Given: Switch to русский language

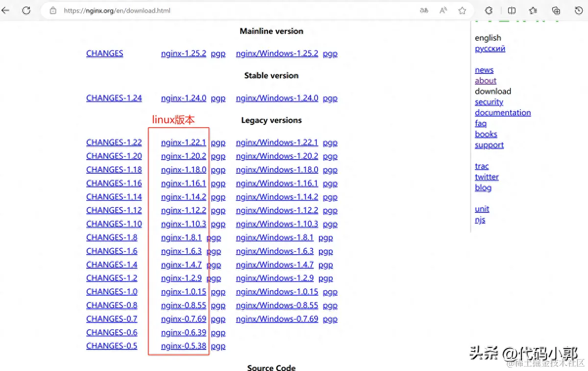Looking at the screenshot, I should click(x=490, y=48).
